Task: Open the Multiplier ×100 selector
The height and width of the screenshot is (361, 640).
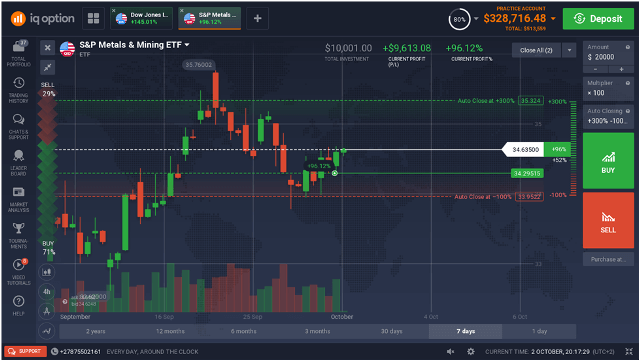Action: point(608,89)
